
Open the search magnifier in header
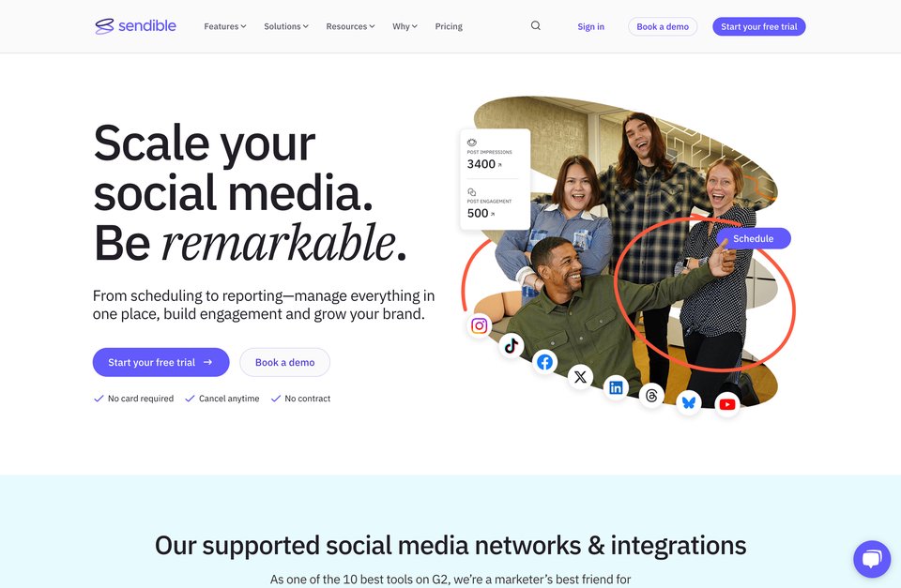coord(536,26)
